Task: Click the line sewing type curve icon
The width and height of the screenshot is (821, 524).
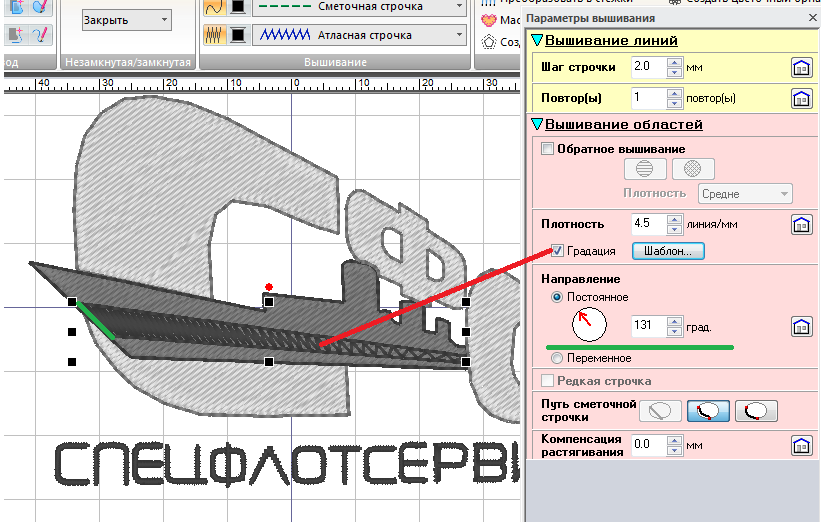Action: (215, 7)
